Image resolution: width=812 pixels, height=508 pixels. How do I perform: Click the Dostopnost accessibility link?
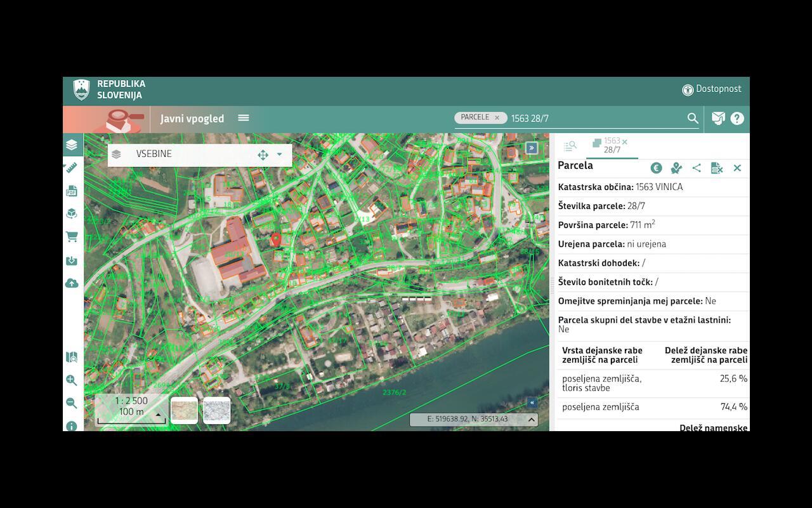712,89
